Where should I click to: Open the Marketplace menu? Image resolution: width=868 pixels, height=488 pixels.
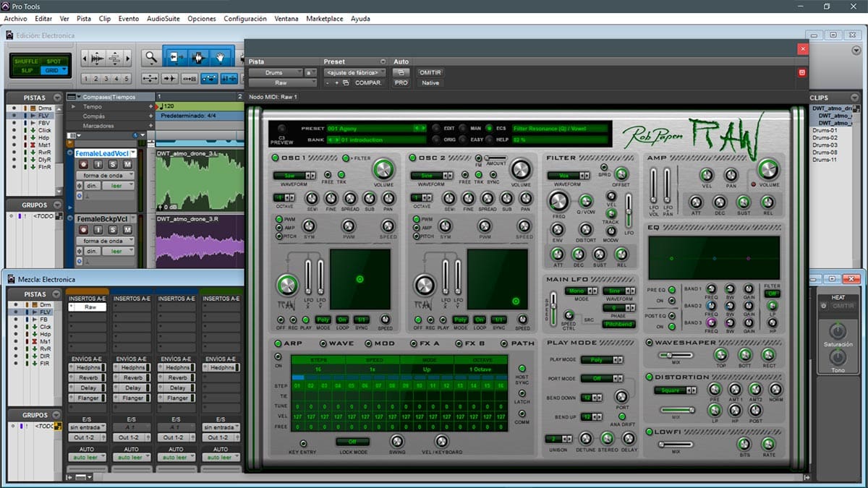tap(325, 19)
